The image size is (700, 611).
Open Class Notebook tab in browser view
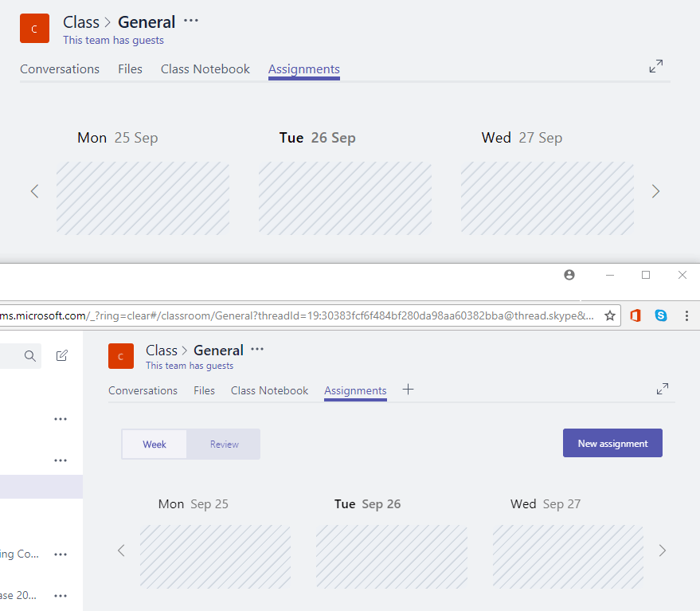pos(270,391)
